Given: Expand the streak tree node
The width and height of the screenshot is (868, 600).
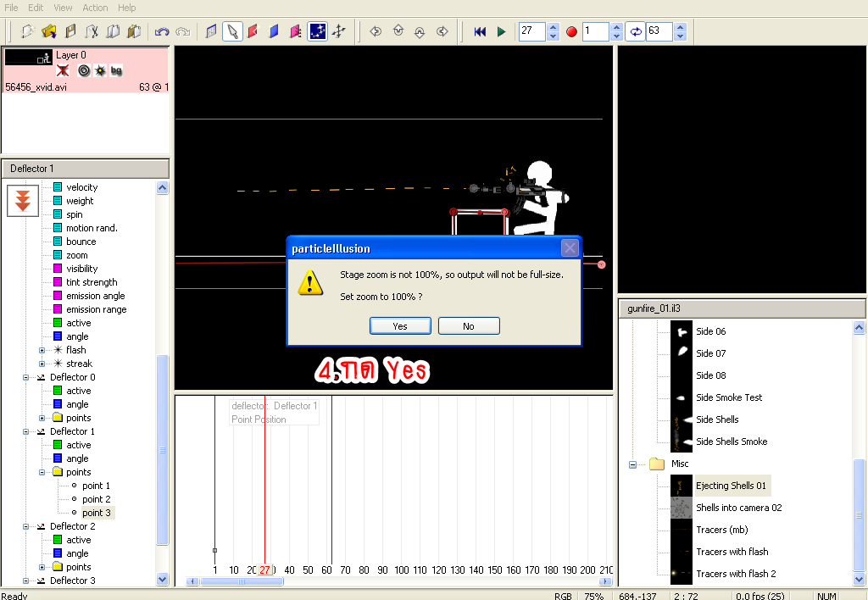Looking at the screenshot, I should (42, 364).
